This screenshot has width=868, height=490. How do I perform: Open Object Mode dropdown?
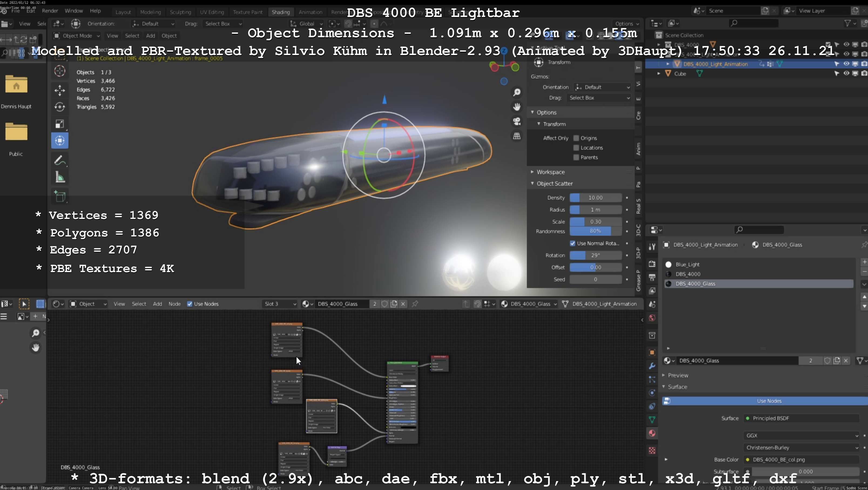77,36
